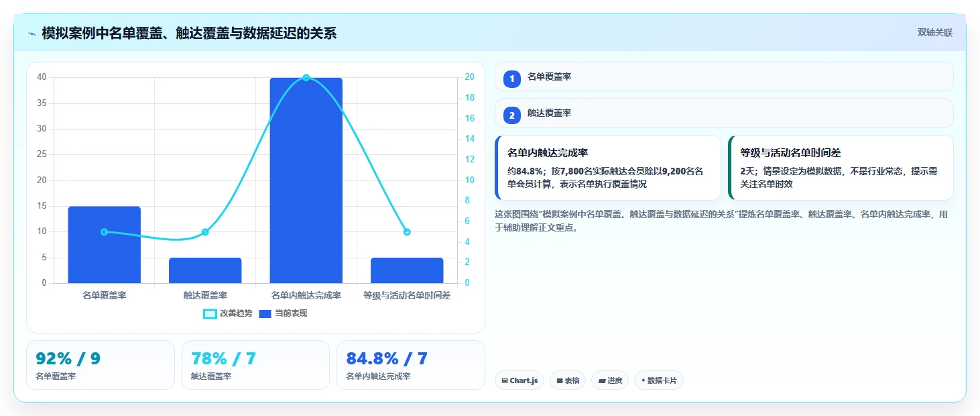Click the trend line point above 触达覆盖率
This screenshot has height=416, width=980.
click(x=205, y=232)
